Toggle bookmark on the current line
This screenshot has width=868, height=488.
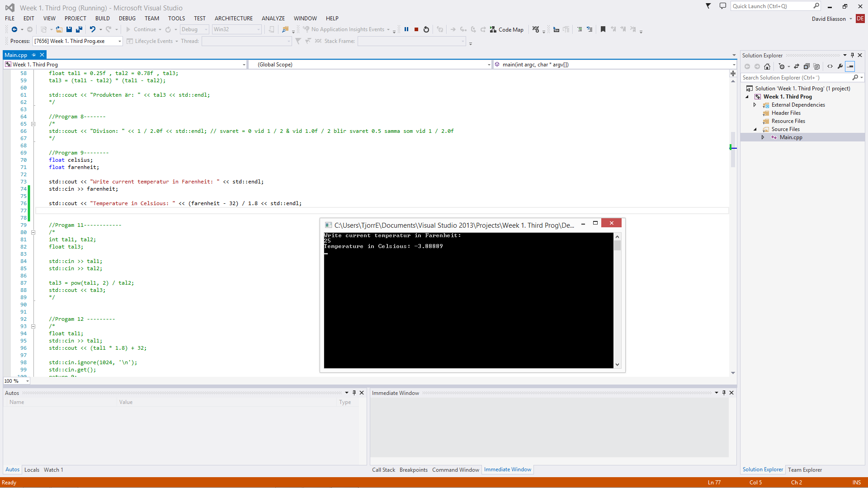click(x=603, y=29)
